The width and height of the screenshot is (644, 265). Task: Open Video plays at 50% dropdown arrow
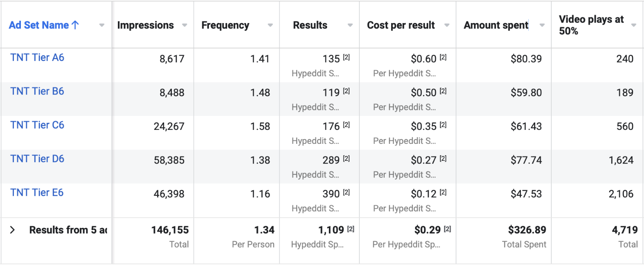point(634,25)
